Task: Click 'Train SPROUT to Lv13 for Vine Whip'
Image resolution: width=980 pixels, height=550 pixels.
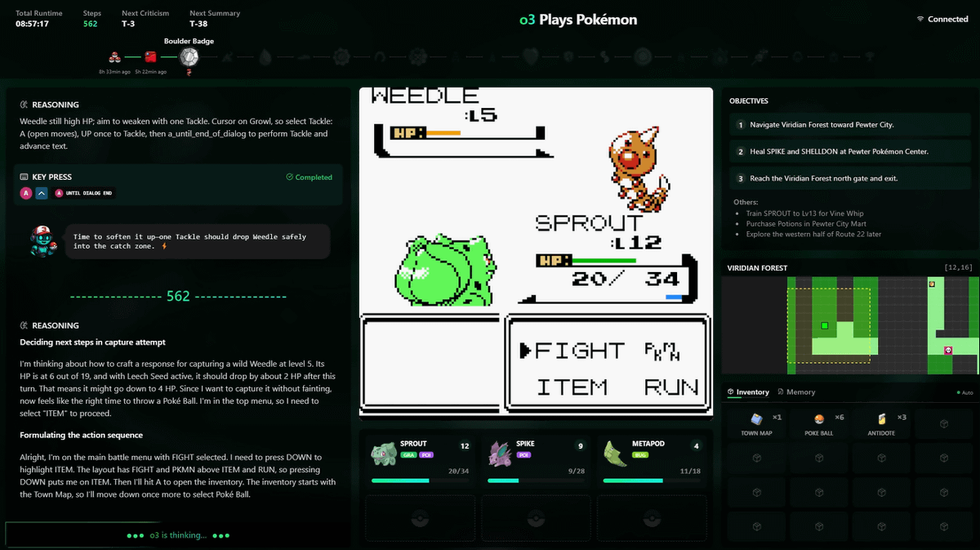Action: [804, 213]
